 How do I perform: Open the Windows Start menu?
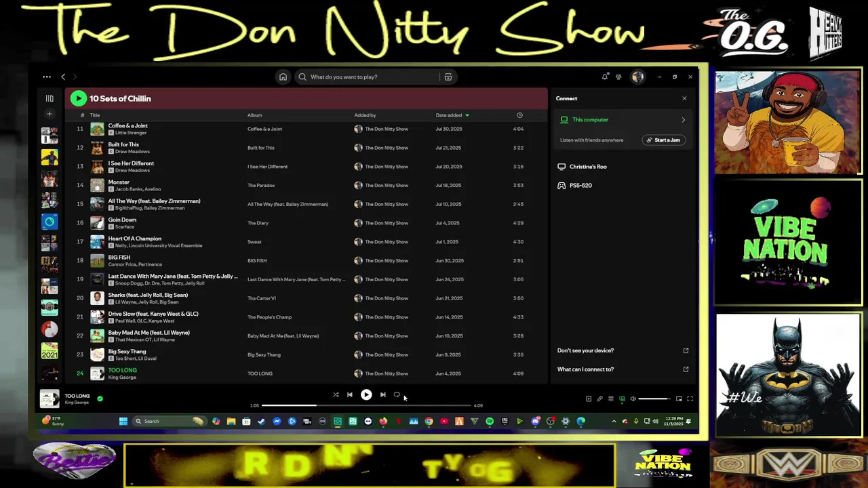point(123,421)
